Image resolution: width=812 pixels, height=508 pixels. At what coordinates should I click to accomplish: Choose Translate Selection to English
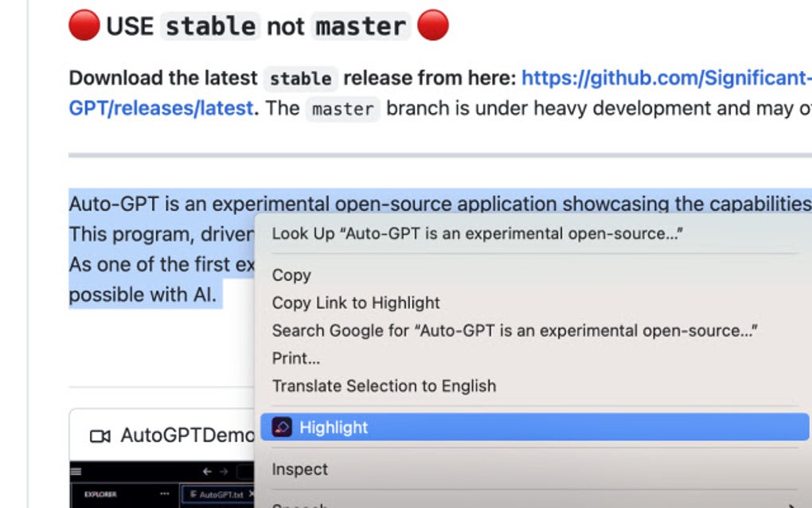click(x=385, y=385)
